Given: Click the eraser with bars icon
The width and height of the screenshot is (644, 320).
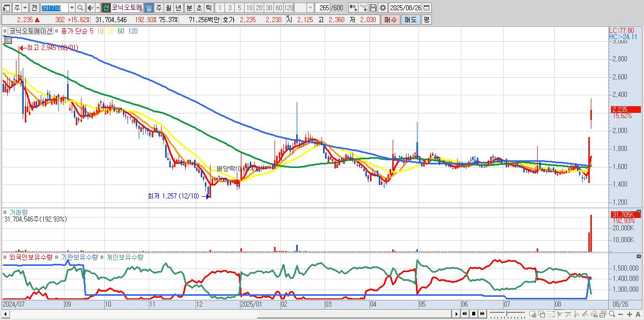Looking at the screenshot, I should (x=594, y=314).
